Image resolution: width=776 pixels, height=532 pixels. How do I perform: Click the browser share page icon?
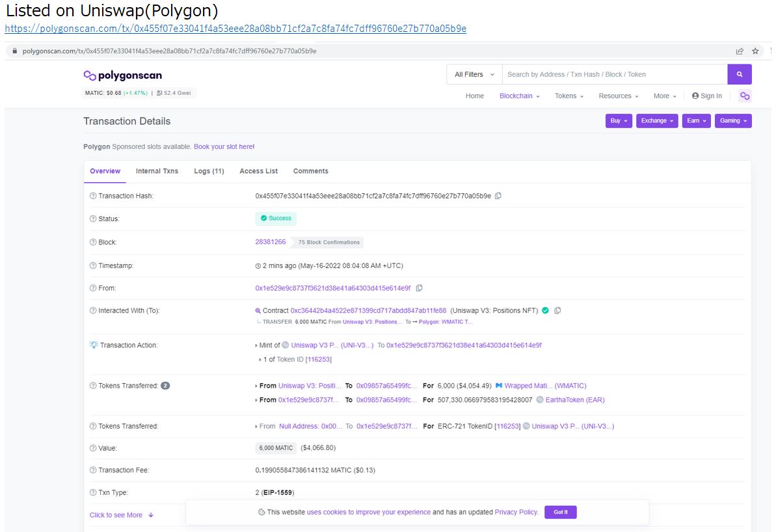coord(740,51)
